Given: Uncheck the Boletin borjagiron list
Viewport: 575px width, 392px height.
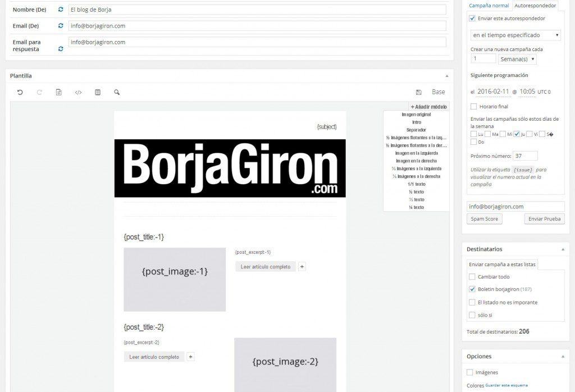Looking at the screenshot, I should click(x=472, y=289).
